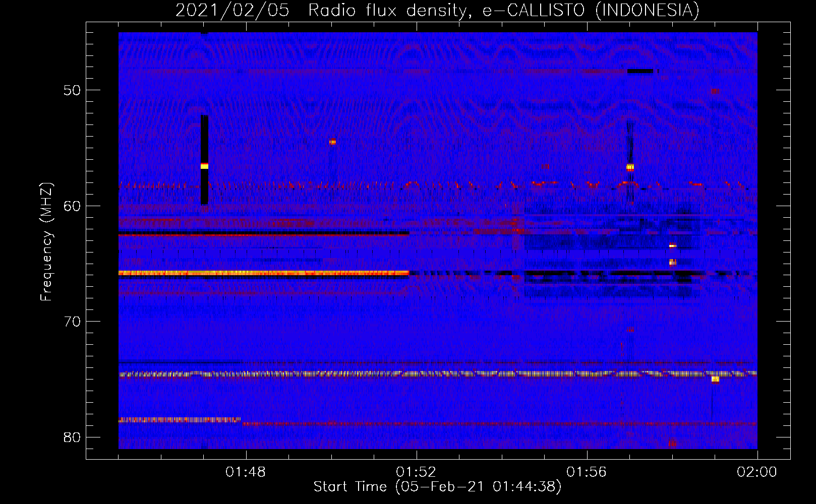Click the yellow burst spot near 01:57 at 57 MHz
Viewport: 816px width, 504px height.
(x=630, y=167)
